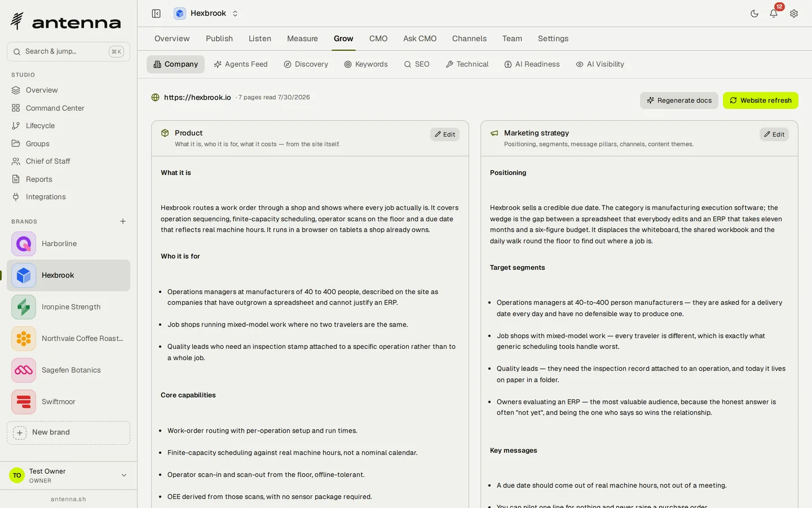Select the Agents Feed sub-tab
812x508 pixels.
click(x=241, y=64)
